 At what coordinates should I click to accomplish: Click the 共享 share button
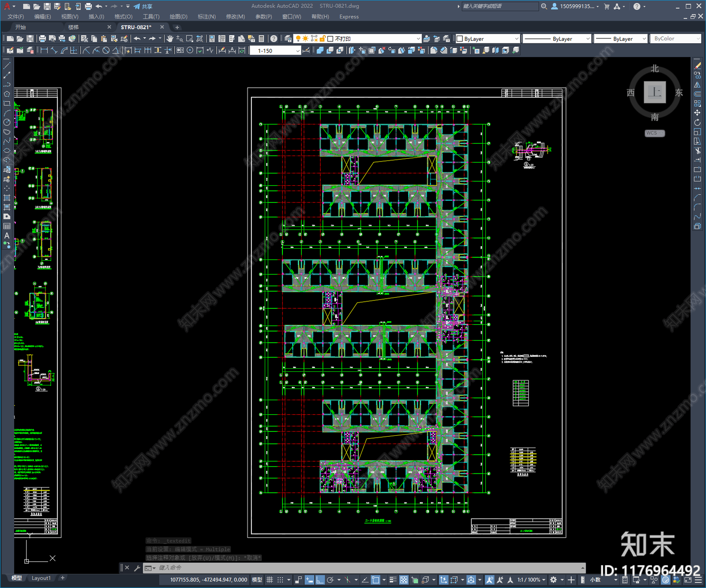tap(143, 6)
